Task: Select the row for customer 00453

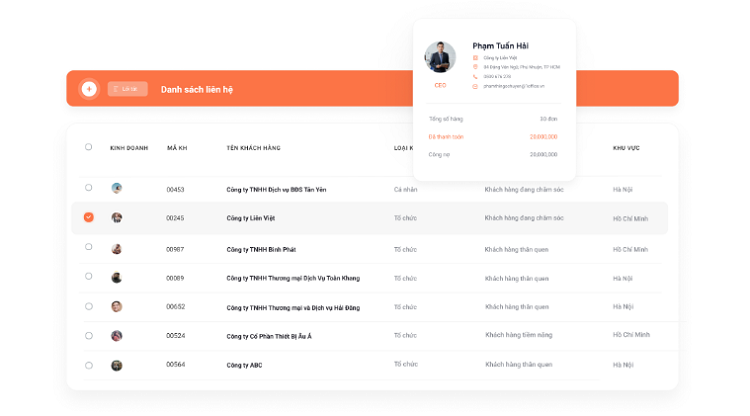Action: pyautogui.click(x=88, y=188)
